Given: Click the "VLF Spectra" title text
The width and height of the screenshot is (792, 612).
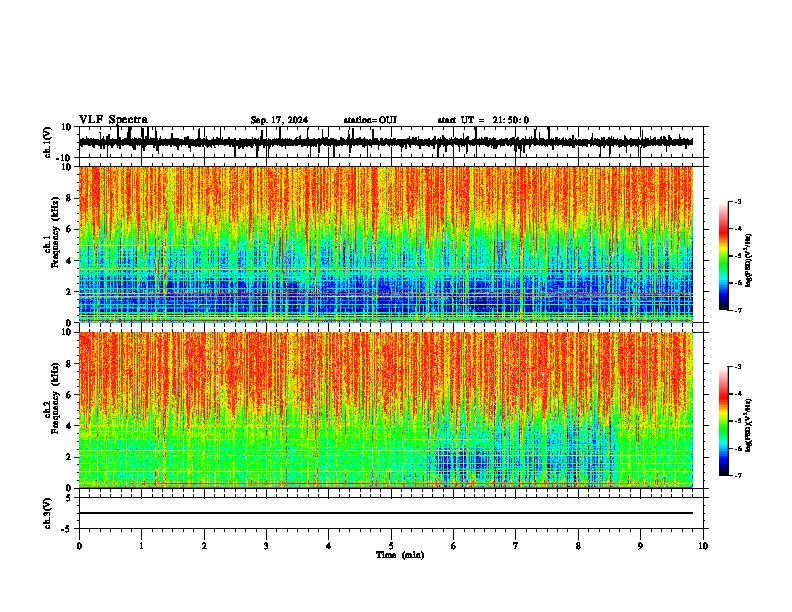Looking at the screenshot, I should [113, 120].
